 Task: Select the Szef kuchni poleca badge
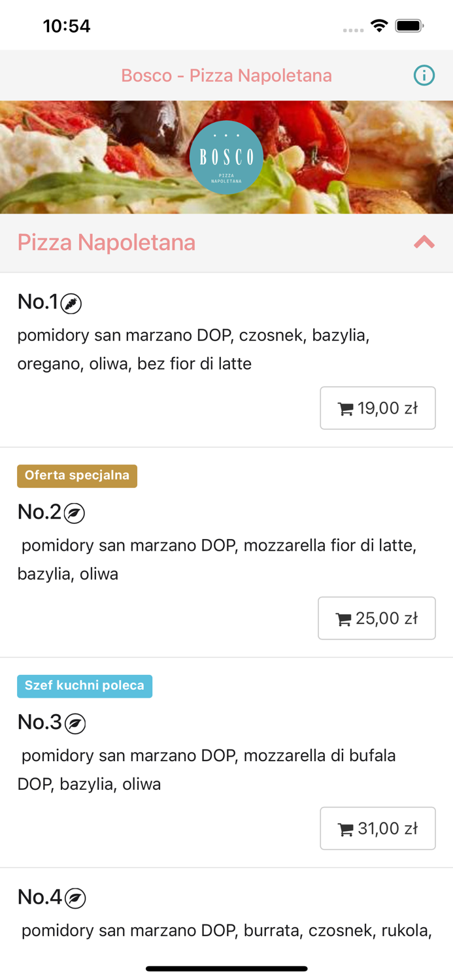click(x=84, y=686)
